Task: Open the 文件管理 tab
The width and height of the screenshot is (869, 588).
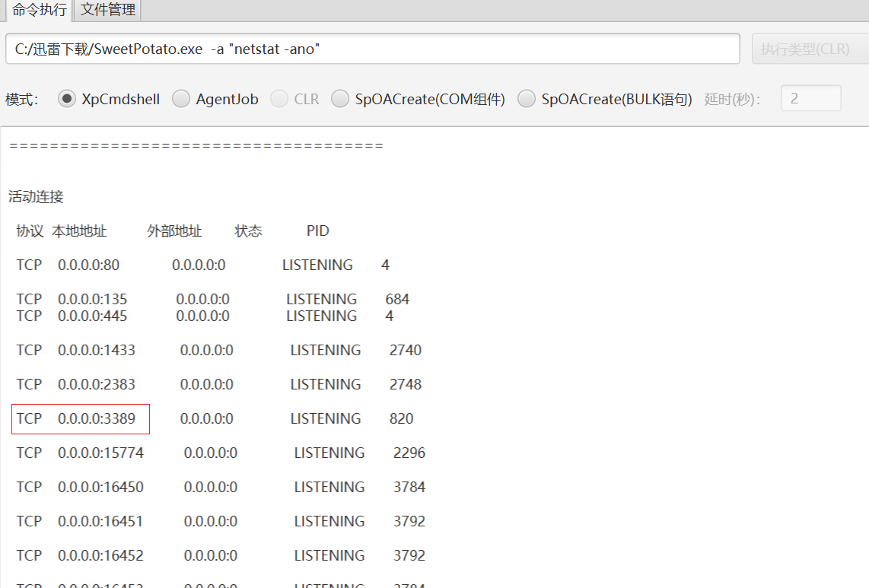Action: click(108, 10)
